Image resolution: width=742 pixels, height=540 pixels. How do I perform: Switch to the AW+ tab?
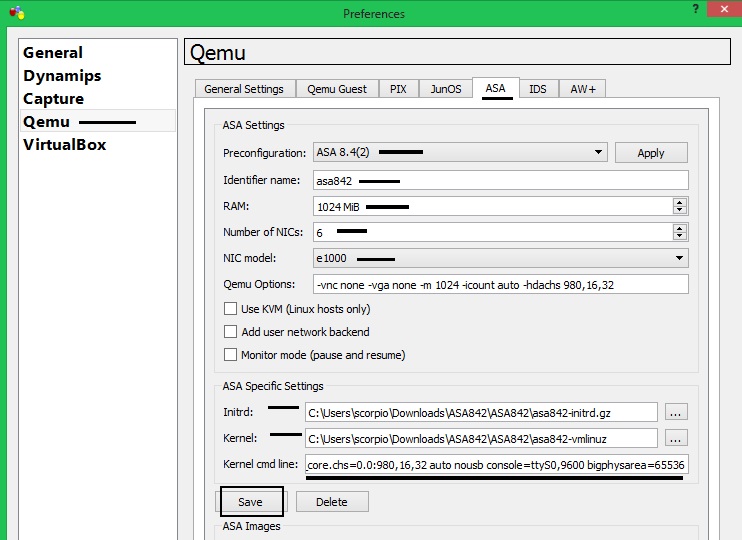pyautogui.click(x=583, y=89)
